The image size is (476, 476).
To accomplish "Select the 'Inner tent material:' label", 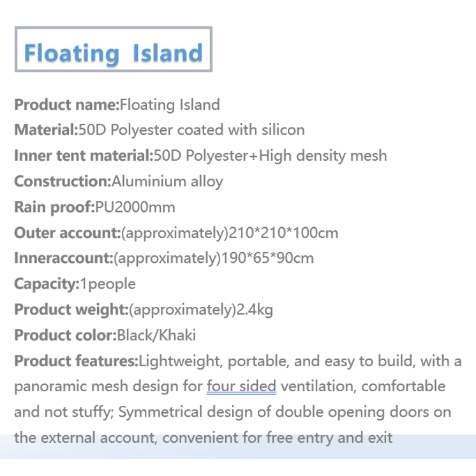I will (84, 156).
